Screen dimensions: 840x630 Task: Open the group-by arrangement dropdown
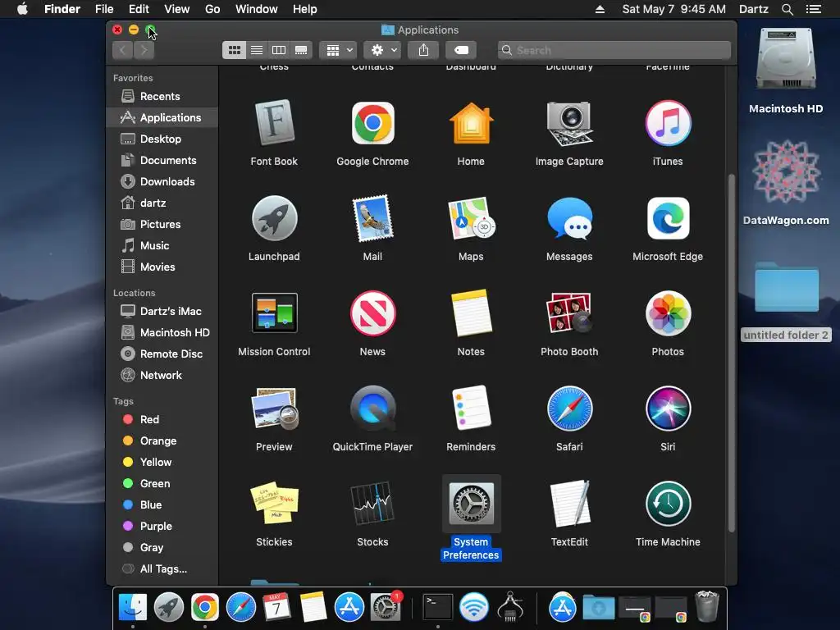(338, 50)
